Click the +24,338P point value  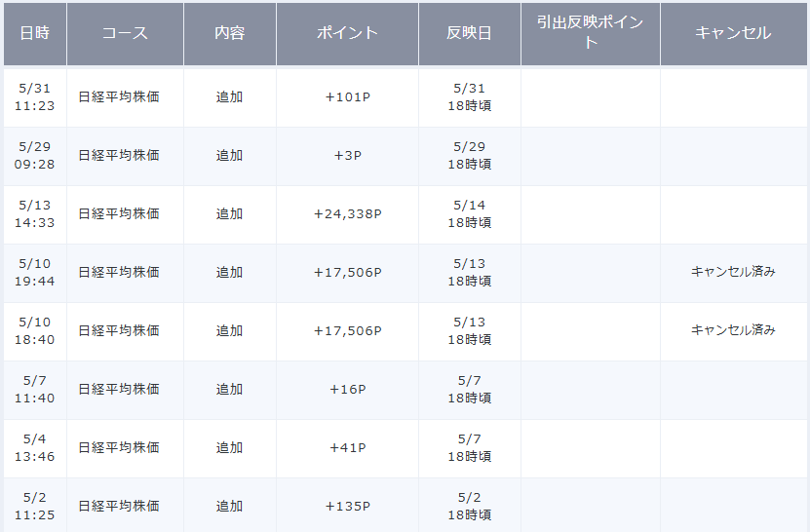coord(348,213)
